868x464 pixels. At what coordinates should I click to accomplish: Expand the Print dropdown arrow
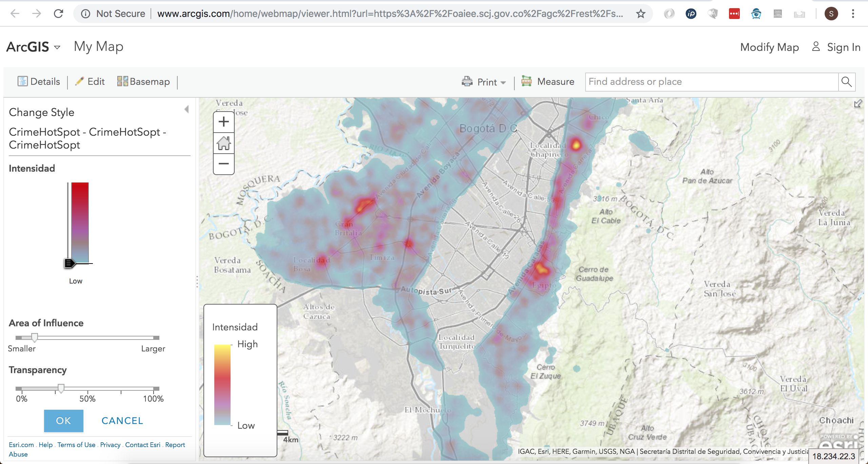pos(503,82)
